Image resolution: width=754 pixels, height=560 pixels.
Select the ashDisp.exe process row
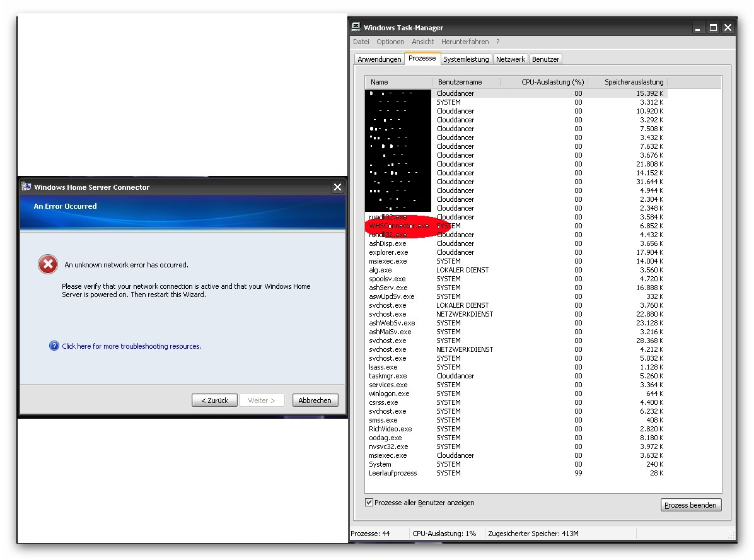516,243
